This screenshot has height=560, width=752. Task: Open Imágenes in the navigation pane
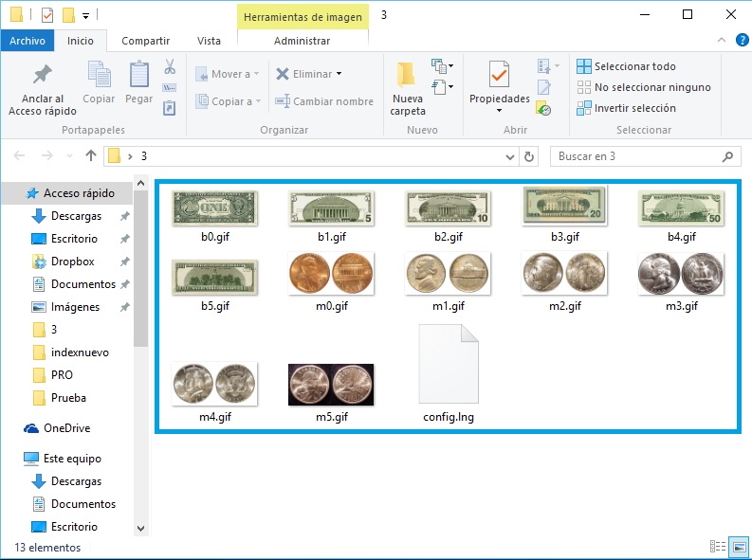(x=75, y=307)
